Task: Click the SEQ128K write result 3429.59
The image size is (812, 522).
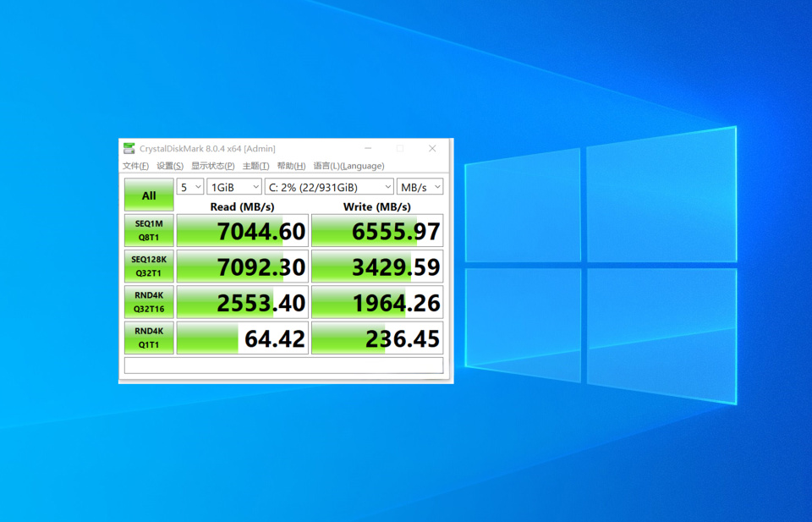Action: (377, 266)
